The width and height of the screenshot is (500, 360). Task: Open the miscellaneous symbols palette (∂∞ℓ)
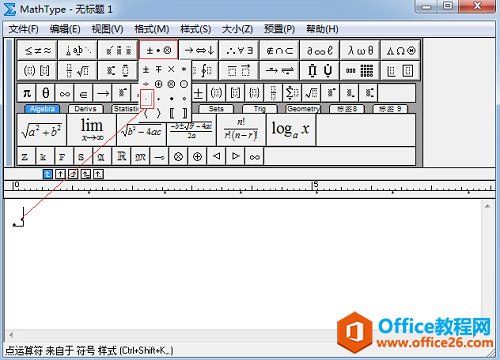[320, 50]
